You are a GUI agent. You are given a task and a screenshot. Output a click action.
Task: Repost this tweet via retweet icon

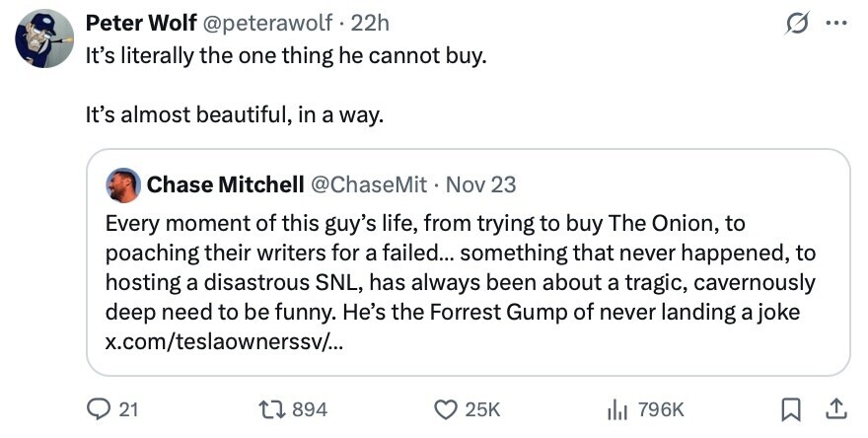pos(269,408)
